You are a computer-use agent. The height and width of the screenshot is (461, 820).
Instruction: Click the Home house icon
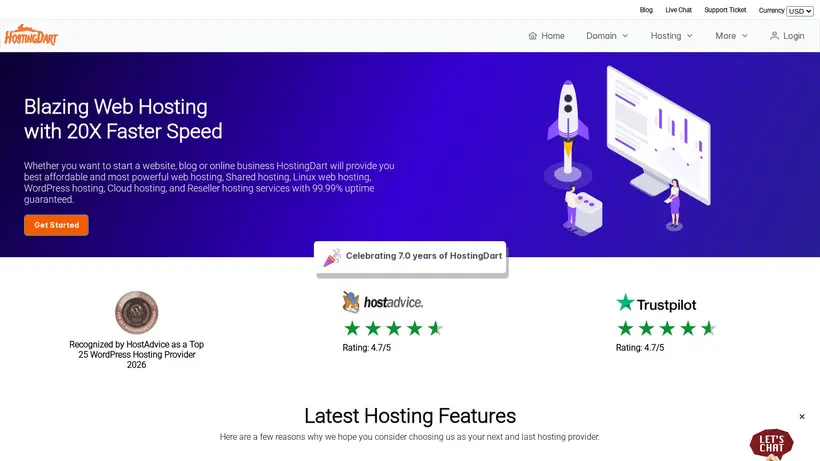click(532, 36)
